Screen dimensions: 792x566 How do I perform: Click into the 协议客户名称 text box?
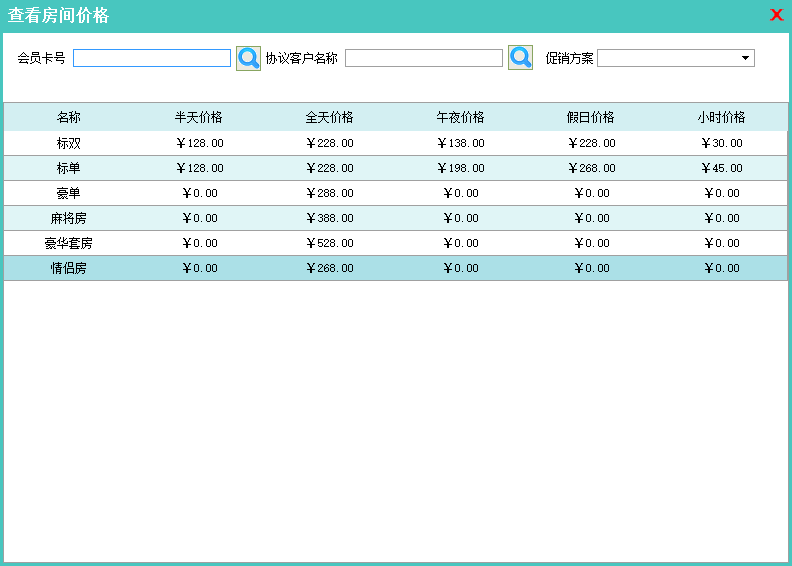(x=423, y=58)
